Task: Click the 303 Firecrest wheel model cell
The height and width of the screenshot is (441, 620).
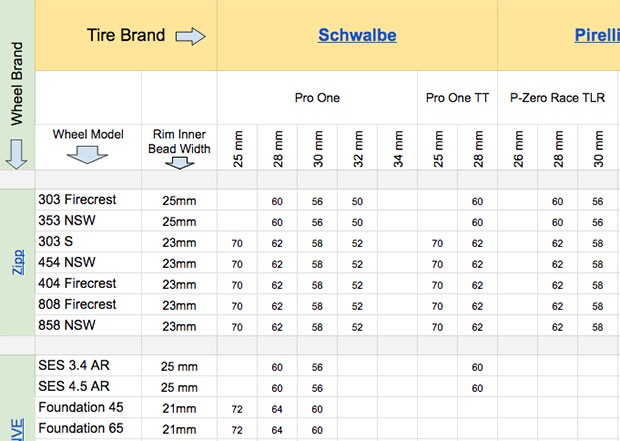Action: (x=77, y=200)
